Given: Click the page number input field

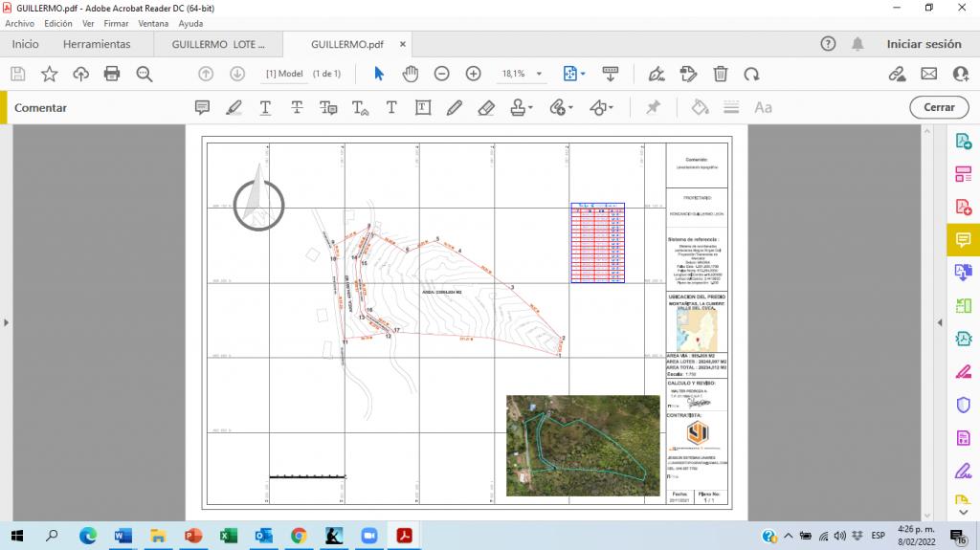Looking at the screenshot, I should [286, 74].
